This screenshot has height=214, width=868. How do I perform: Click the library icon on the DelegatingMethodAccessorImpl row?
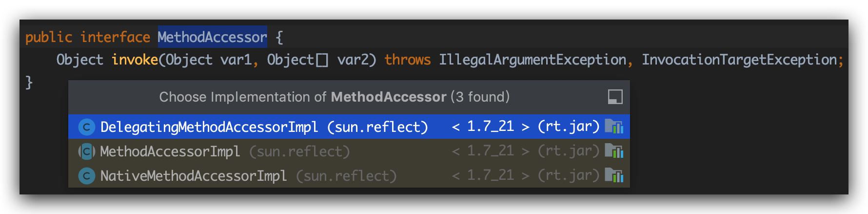[614, 127]
